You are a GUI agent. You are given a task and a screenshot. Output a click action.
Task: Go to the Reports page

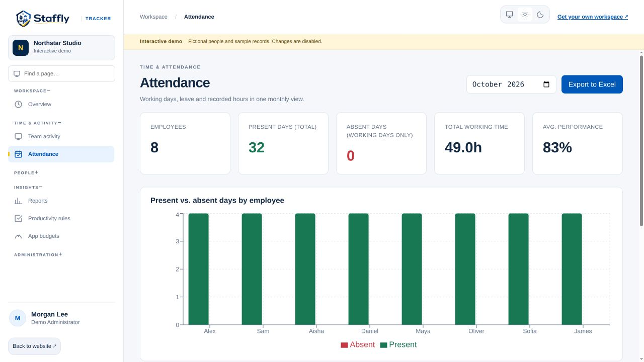point(61,201)
